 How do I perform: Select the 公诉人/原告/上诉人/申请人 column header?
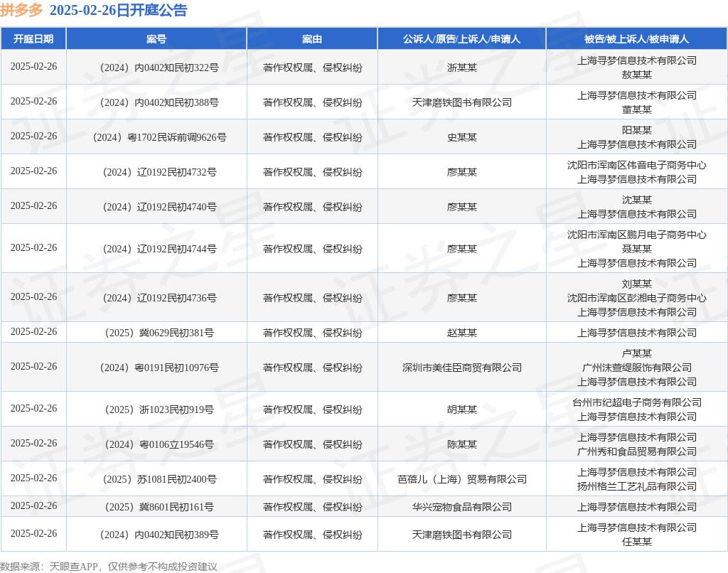(461, 39)
